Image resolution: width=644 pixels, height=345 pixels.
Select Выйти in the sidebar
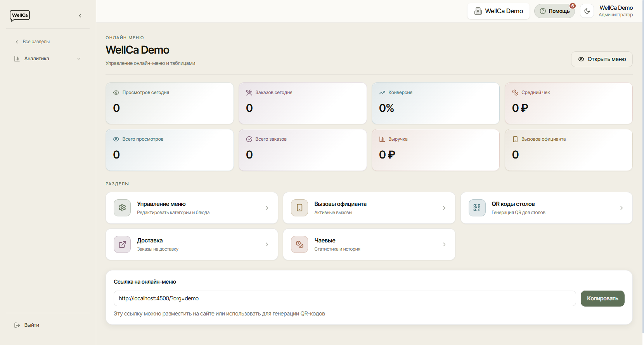(x=27, y=325)
